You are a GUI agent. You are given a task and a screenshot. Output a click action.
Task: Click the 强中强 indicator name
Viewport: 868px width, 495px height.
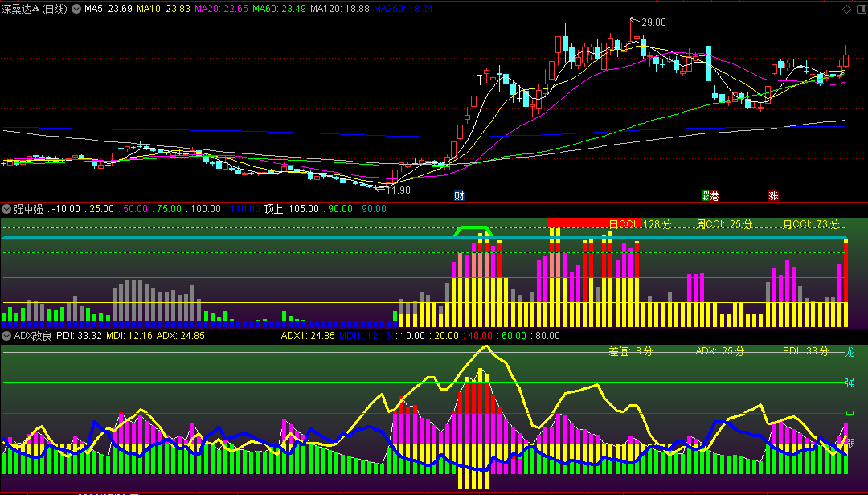point(28,209)
